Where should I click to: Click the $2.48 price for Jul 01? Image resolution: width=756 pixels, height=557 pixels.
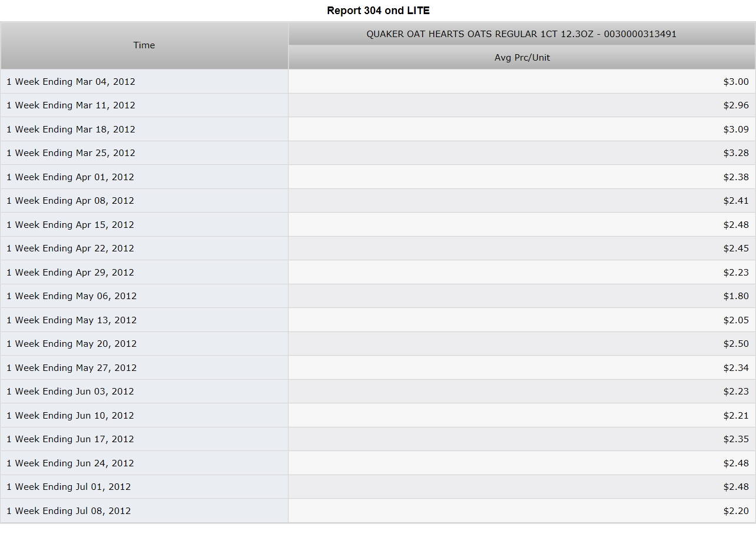(736, 487)
